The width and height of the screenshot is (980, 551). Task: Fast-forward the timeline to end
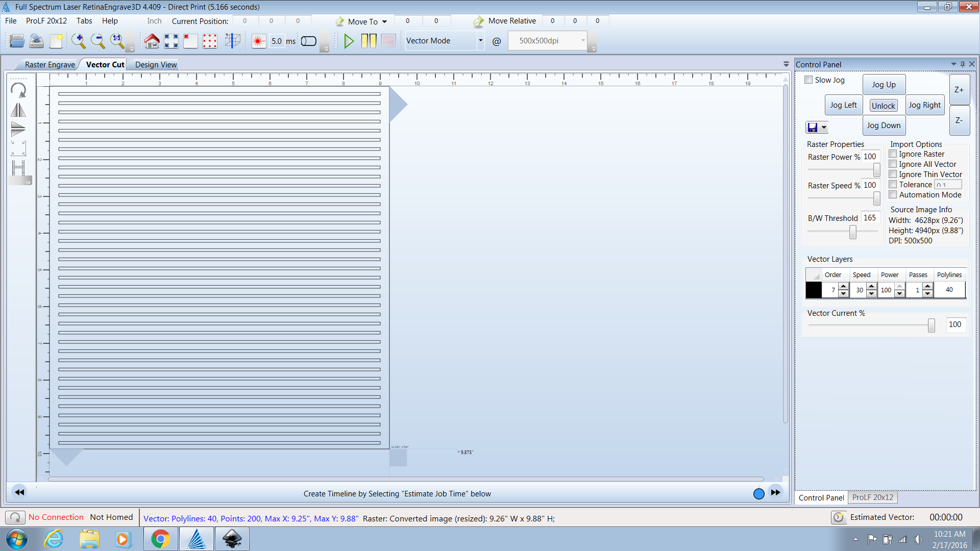[x=776, y=492]
